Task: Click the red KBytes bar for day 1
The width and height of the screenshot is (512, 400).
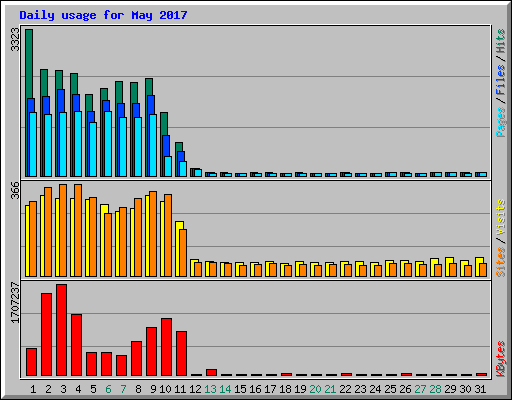Action: (x=31, y=362)
